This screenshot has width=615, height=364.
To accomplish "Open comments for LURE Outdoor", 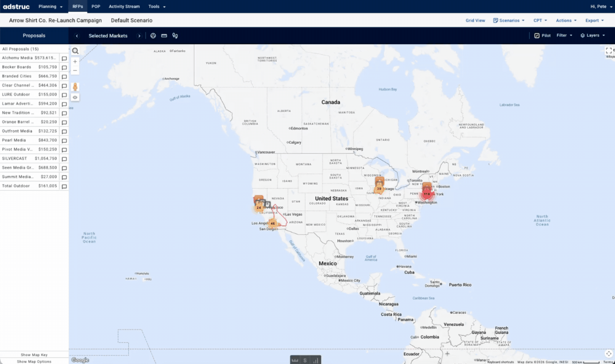I will pyautogui.click(x=64, y=95).
